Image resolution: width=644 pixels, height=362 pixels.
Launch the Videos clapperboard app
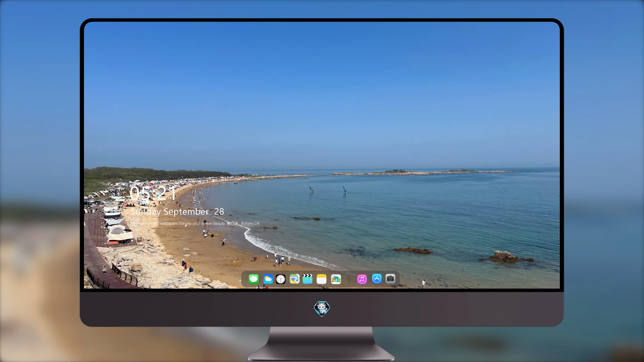click(308, 279)
